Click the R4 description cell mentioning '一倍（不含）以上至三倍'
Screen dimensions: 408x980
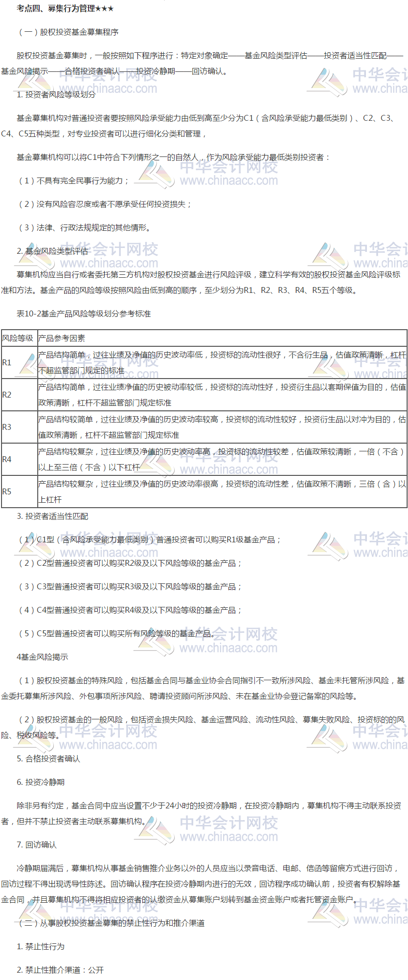pos(222,459)
